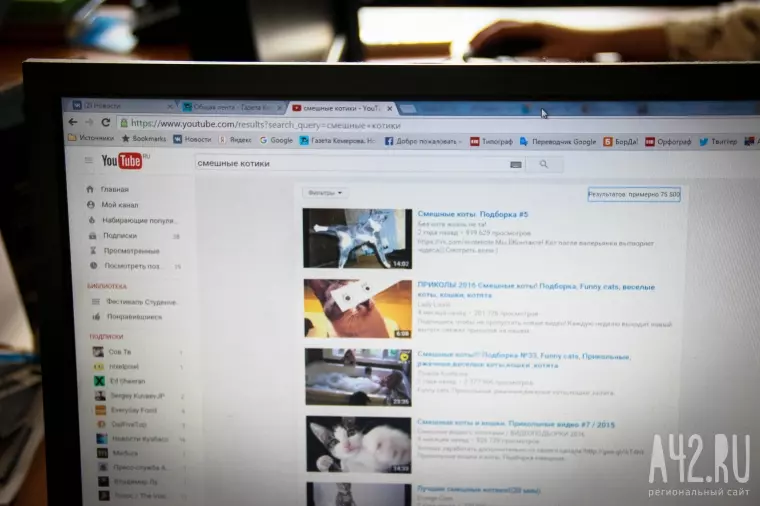
Task: Open the YouTube hamburger guide menu
Action: coord(88,159)
